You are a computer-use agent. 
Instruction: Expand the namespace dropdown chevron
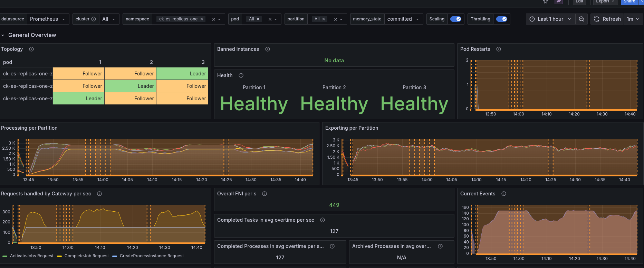(x=219, y=19)
